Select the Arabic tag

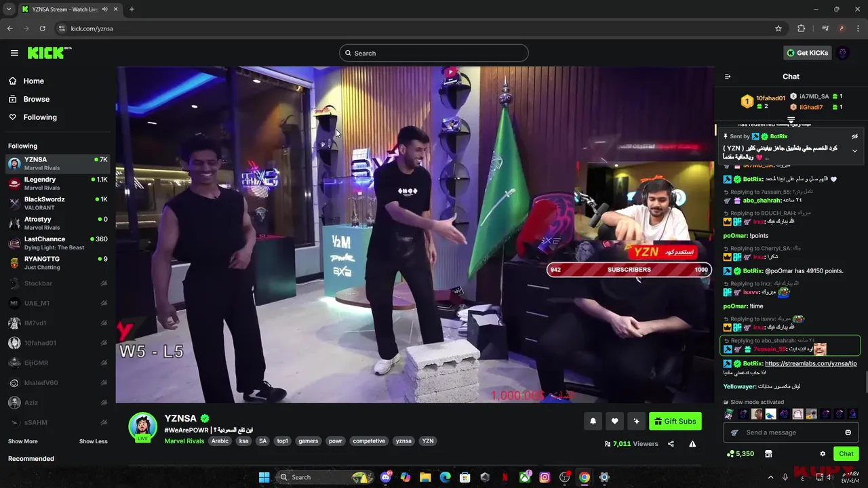[220, 441]
